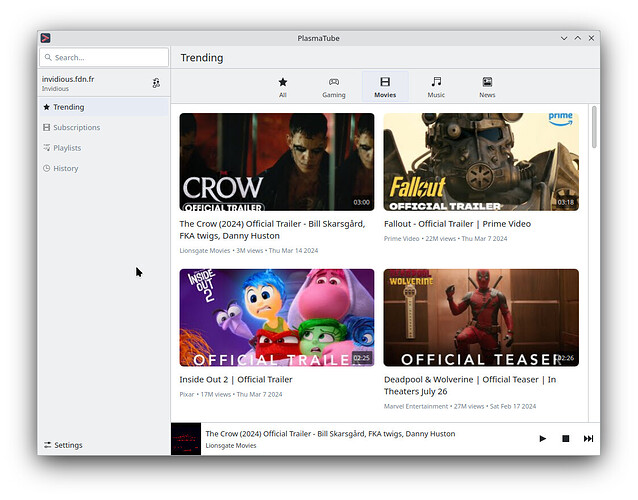Click title "Deadpool & Wolverine | Official Teaser"

(x=470, y=385)
